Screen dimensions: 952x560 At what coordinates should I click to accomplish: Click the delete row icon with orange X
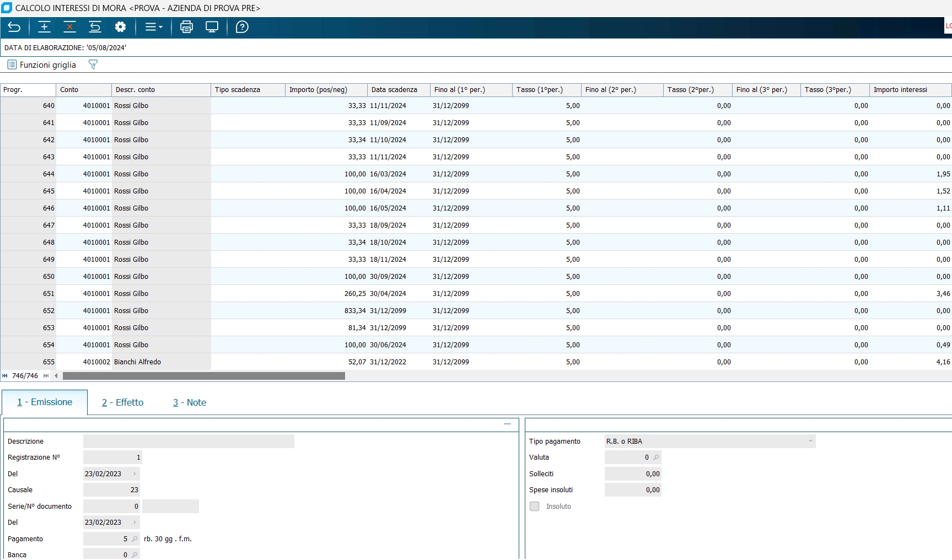click(x=69, y=27)
